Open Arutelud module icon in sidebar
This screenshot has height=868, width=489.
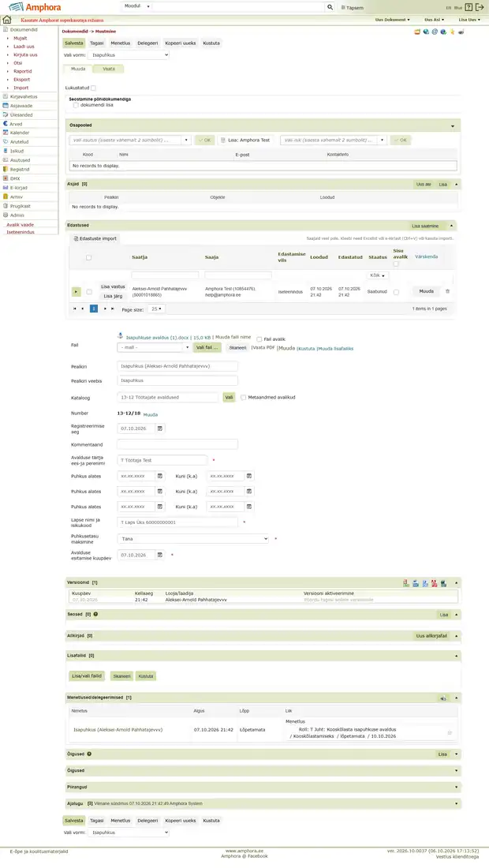[6, 142]
